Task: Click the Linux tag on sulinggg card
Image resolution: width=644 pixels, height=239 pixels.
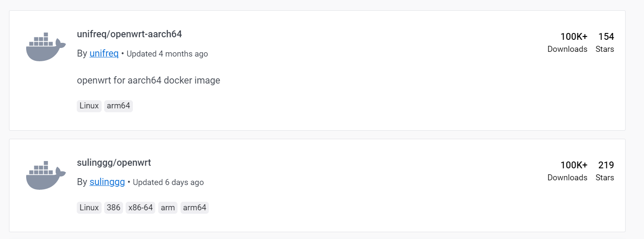Action: click(x=89, y=208)
